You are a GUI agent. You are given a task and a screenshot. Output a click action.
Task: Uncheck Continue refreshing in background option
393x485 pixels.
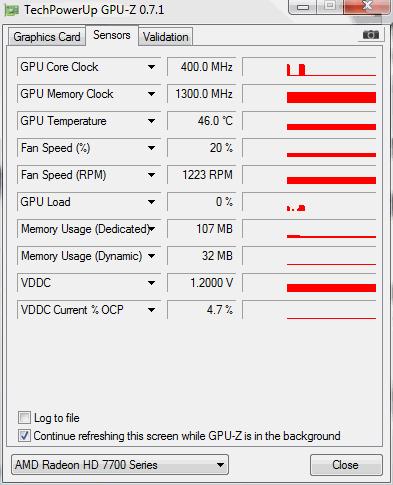(x=24, y=436)
